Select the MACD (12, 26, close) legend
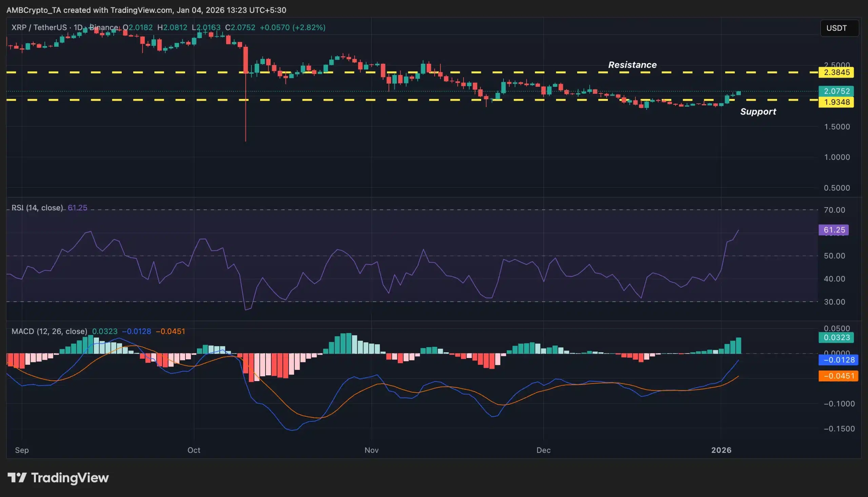The width and height of the screenshot is (868, 497). 49,331
